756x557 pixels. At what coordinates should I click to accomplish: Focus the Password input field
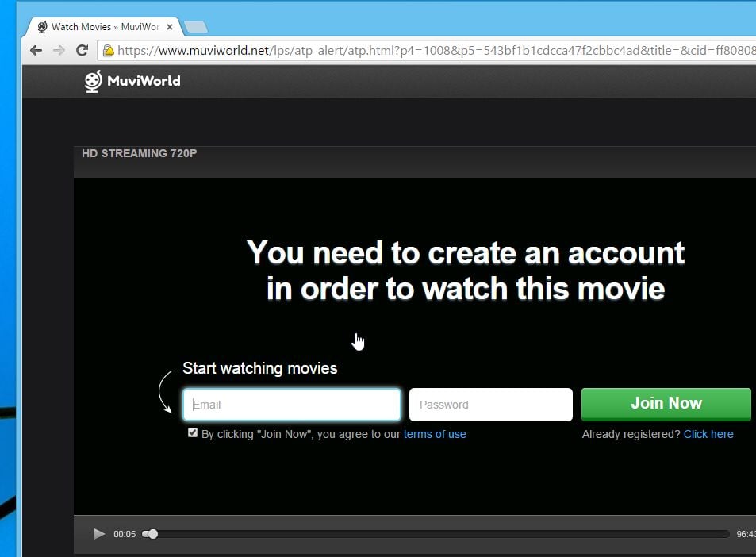(491, 405)
